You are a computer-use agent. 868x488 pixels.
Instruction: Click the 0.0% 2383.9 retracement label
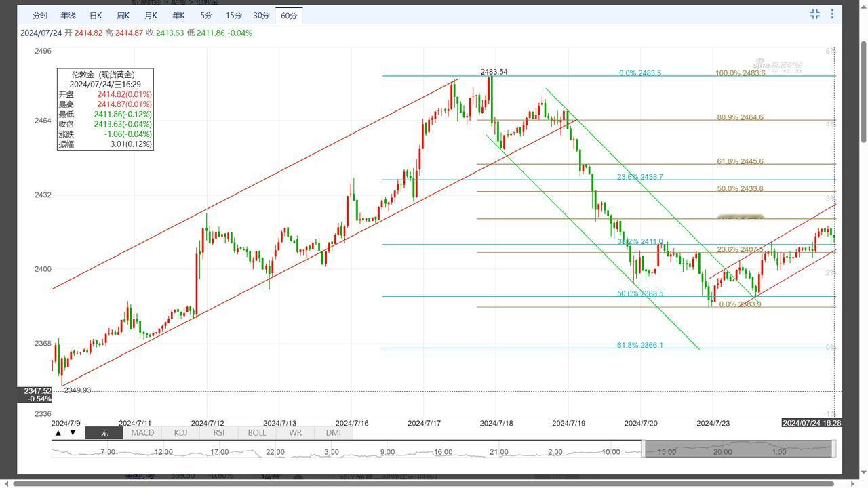coord(741,304)
